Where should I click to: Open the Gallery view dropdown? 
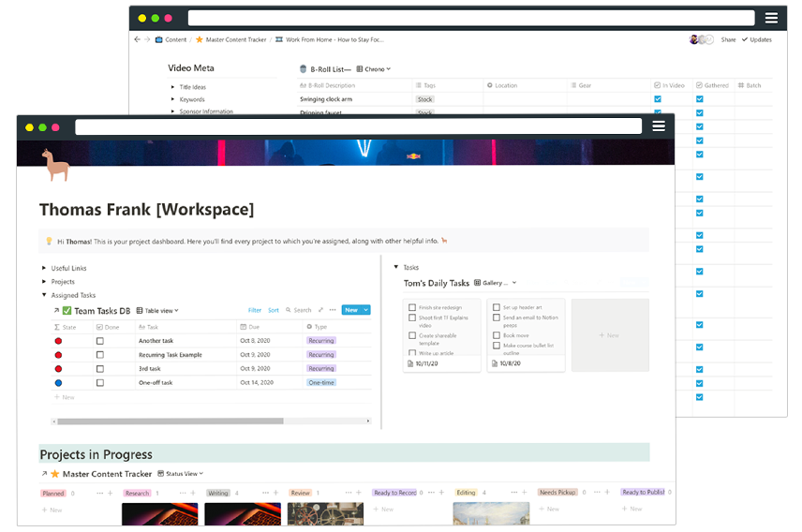[x=495, y=283]
